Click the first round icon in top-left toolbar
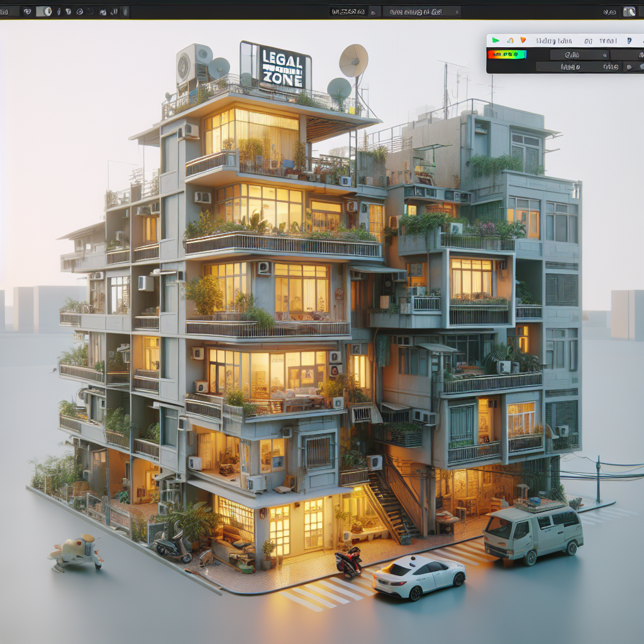The width and height of the screenshot is (644, 644). tap(28, 11)
